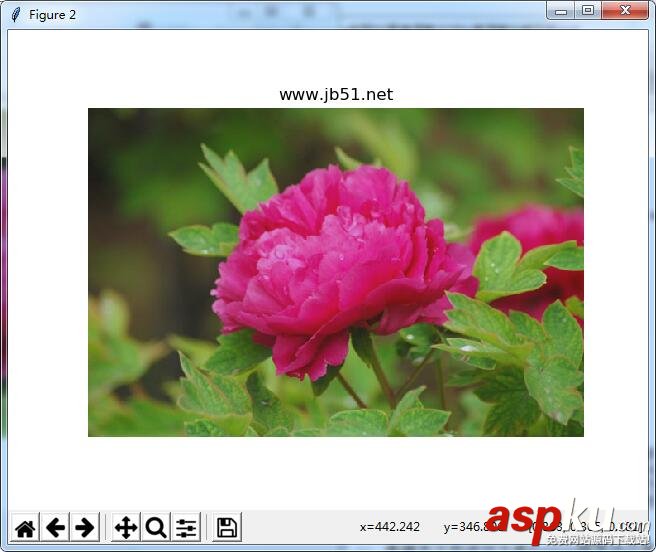
Task: Click the pink peony flower image
Action: 336,272
